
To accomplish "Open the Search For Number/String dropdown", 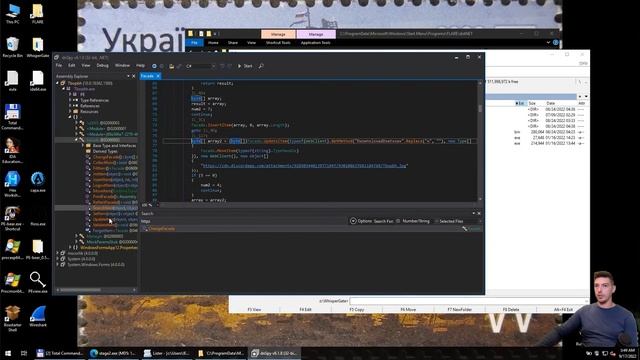I will (x=415, y=221).
